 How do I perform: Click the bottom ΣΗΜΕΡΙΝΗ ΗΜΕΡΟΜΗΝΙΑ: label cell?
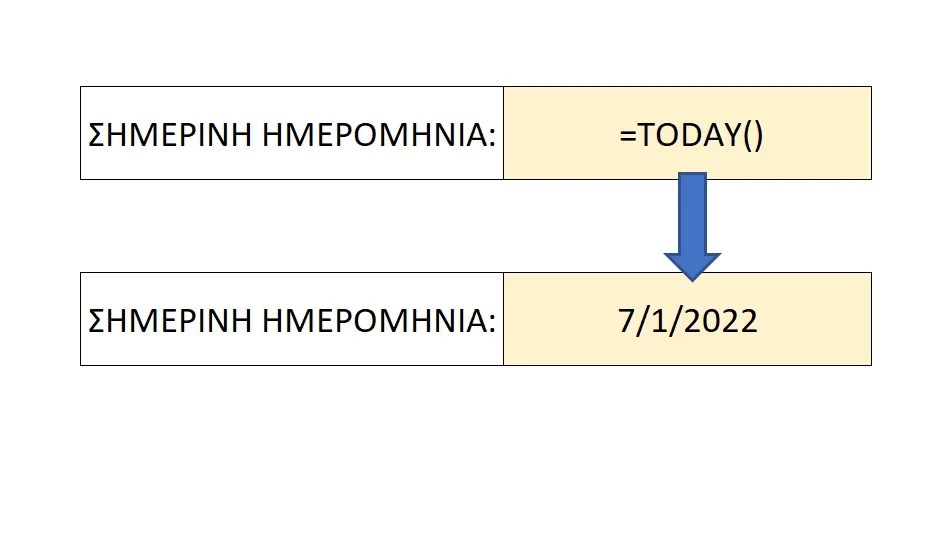[292, 319]
